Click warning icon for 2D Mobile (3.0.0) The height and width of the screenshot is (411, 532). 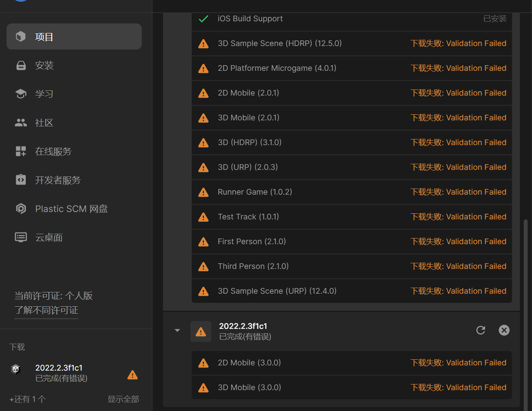coord(203,363)
